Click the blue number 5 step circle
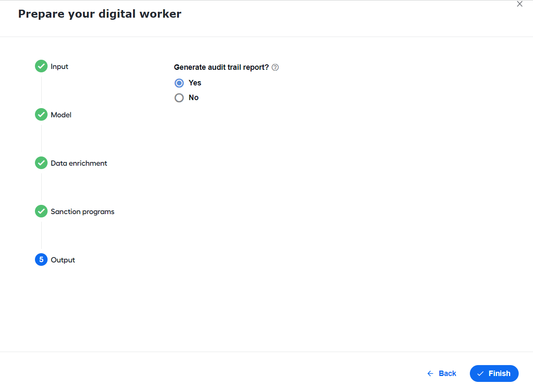Screen dimensions: 533x392 point(41,260)
